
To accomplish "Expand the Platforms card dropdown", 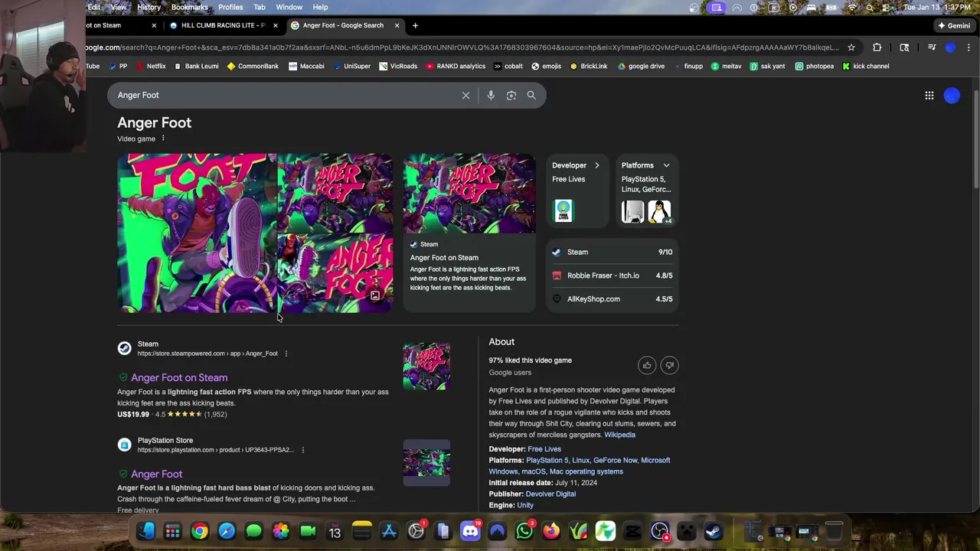I will coord(666,165).
